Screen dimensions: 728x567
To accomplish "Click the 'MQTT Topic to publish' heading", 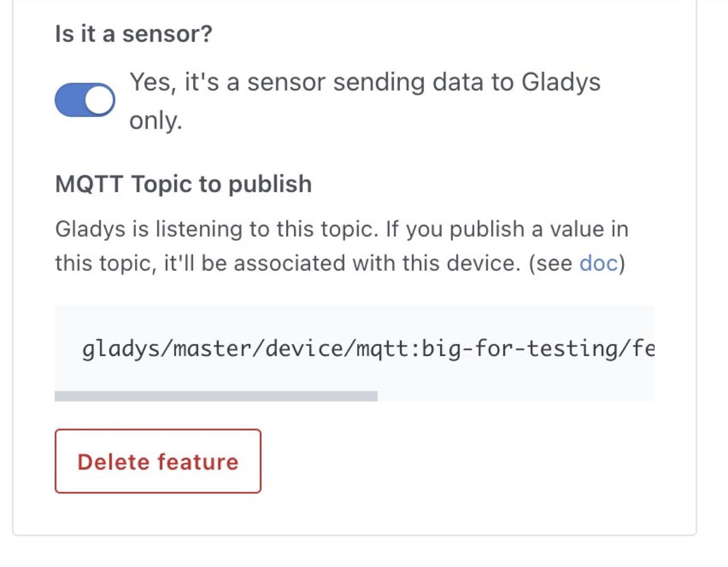I will point(183,184).
